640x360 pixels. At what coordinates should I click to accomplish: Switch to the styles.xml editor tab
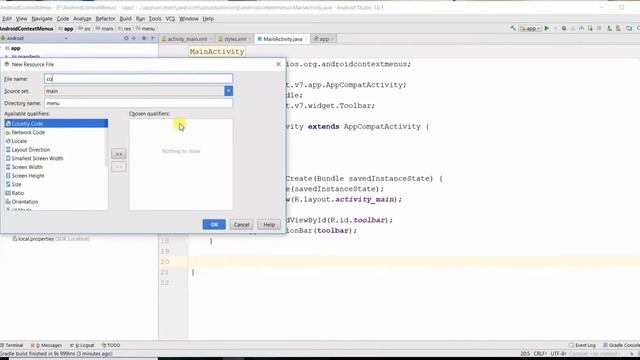[x=234, y=39]
